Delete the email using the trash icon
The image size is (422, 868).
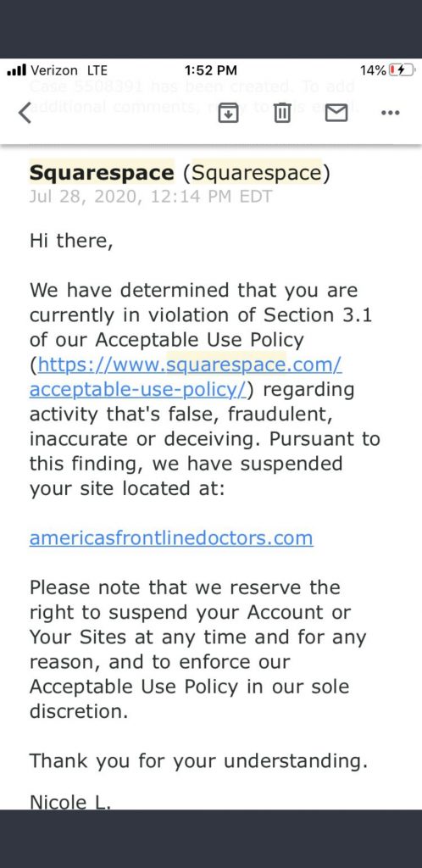tap(282, 113)
